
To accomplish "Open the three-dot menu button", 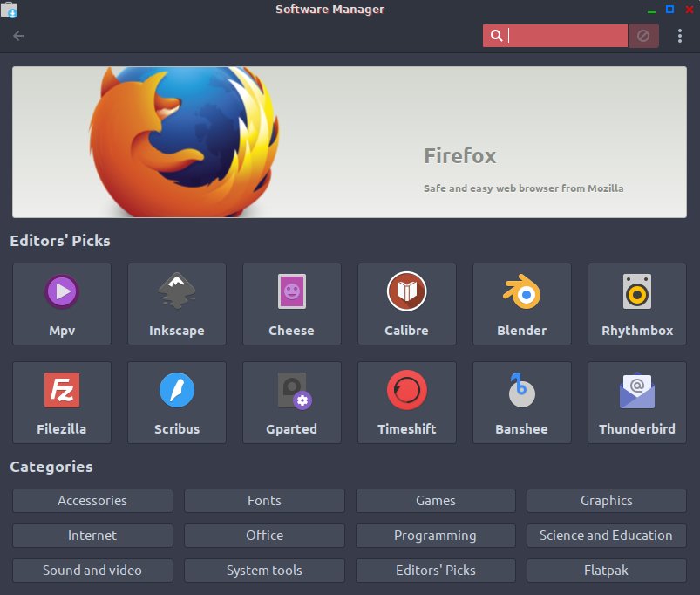I will point(680,36).
